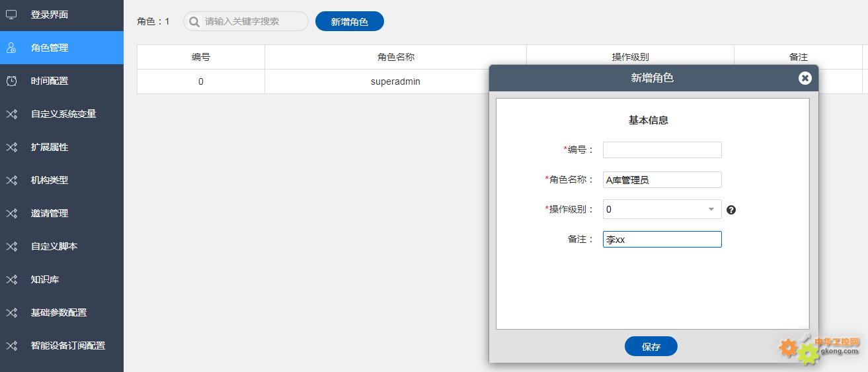Screen dimensions: 868x372
Task: Click the user icon beside 角色管理
Action: [x=11, y=48]
